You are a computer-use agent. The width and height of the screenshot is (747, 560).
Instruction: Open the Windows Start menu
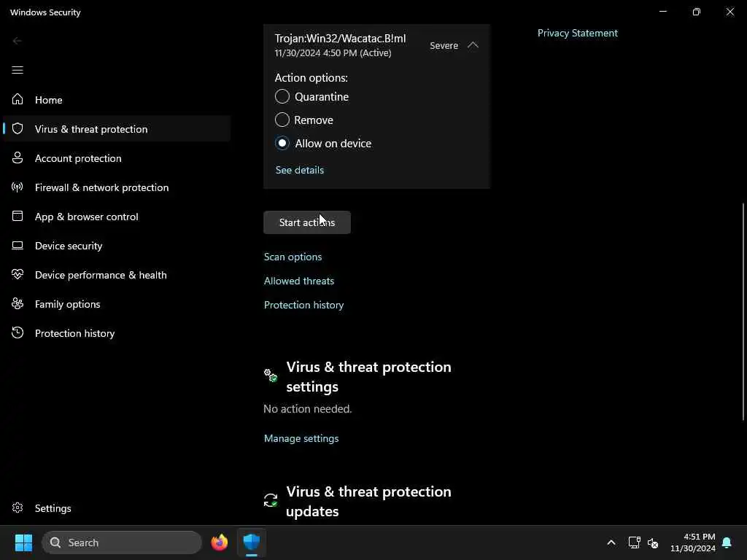click(x=23, y=542)
